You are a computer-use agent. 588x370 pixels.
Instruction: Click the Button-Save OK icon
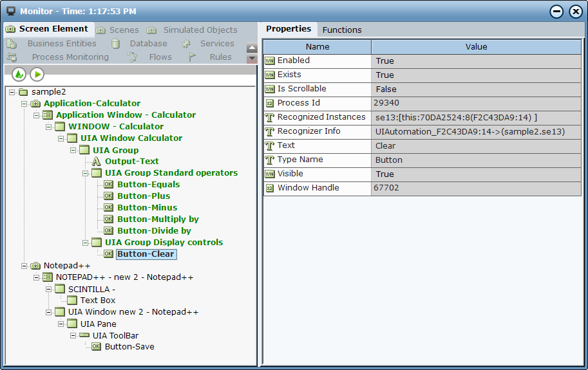[x=96, y=347]
